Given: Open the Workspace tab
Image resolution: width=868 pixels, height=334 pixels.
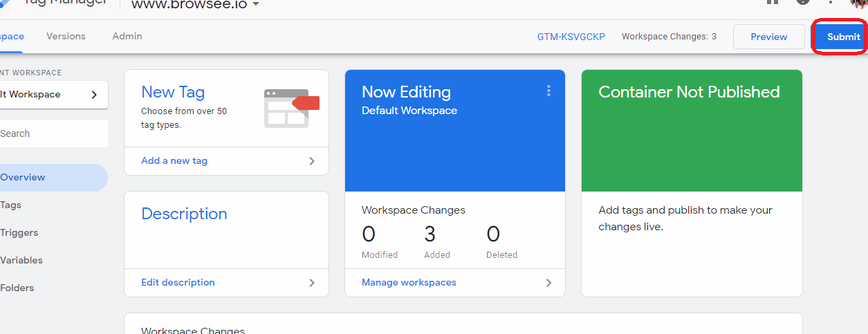Looking at the screenshot, I should tap(12, 36).
